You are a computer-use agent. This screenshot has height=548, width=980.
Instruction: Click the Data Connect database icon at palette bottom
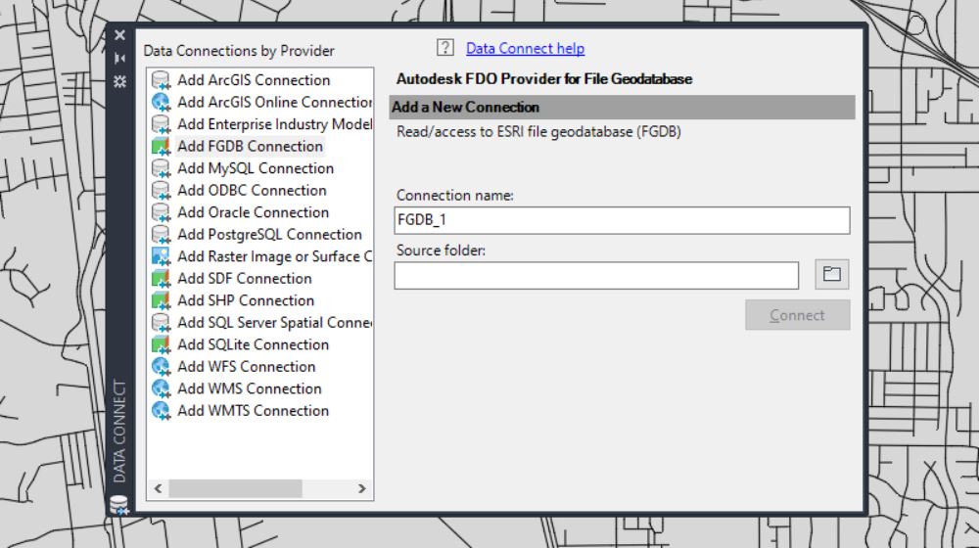tap(119, 504)
